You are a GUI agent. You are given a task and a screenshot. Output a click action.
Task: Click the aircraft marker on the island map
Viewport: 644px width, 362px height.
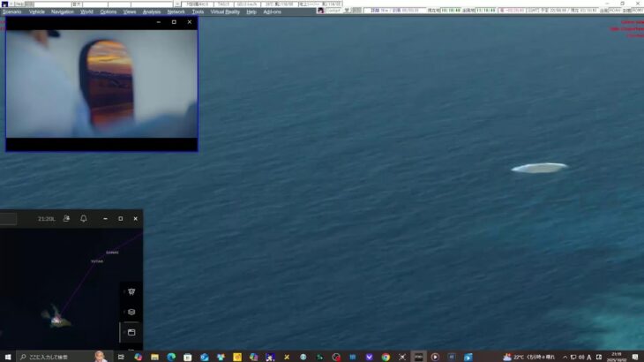[x=57, y=319]
